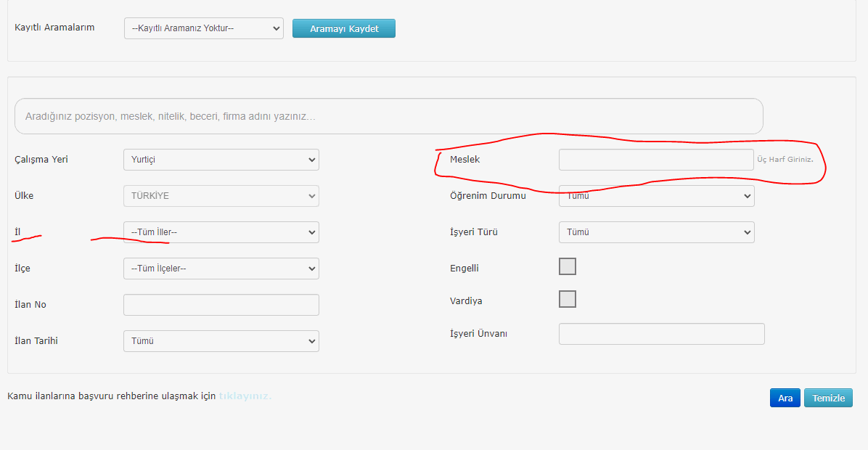This screenshot has height=450, width=868.
Task: Open the İl dropdown with Tüm İller
Action: click(221, 232)
